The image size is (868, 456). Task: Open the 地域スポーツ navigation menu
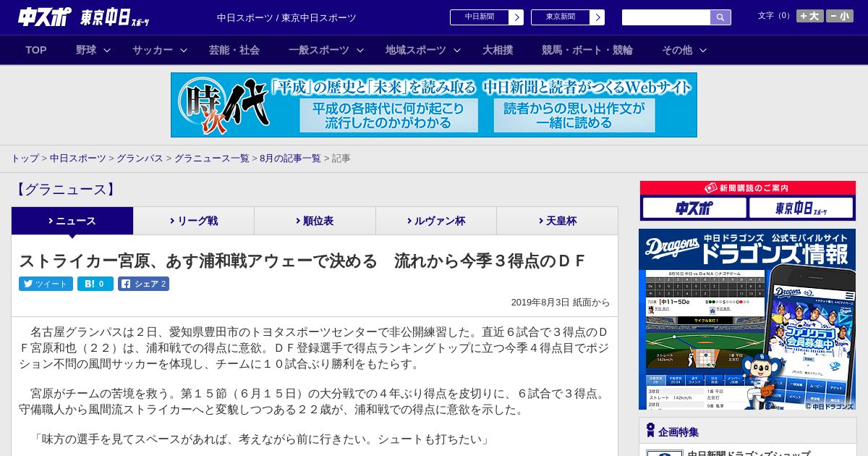(416, 50)
